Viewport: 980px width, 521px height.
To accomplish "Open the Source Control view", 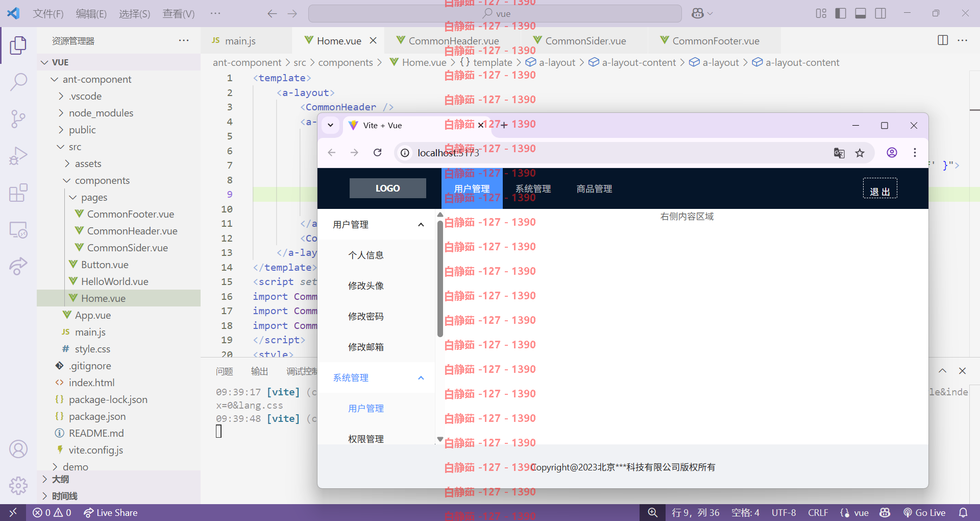I will coord(18,119).
